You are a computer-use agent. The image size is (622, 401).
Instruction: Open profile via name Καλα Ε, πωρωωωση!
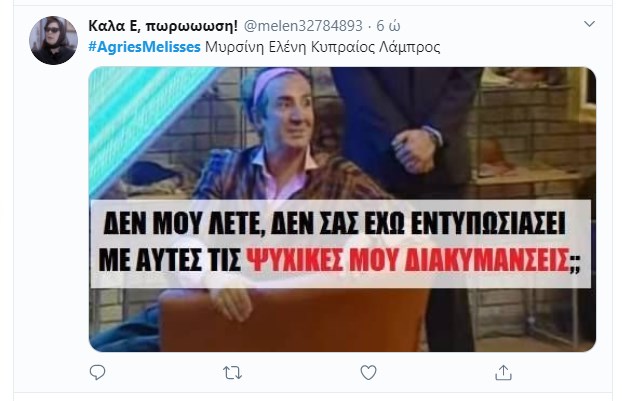[163, 26]
